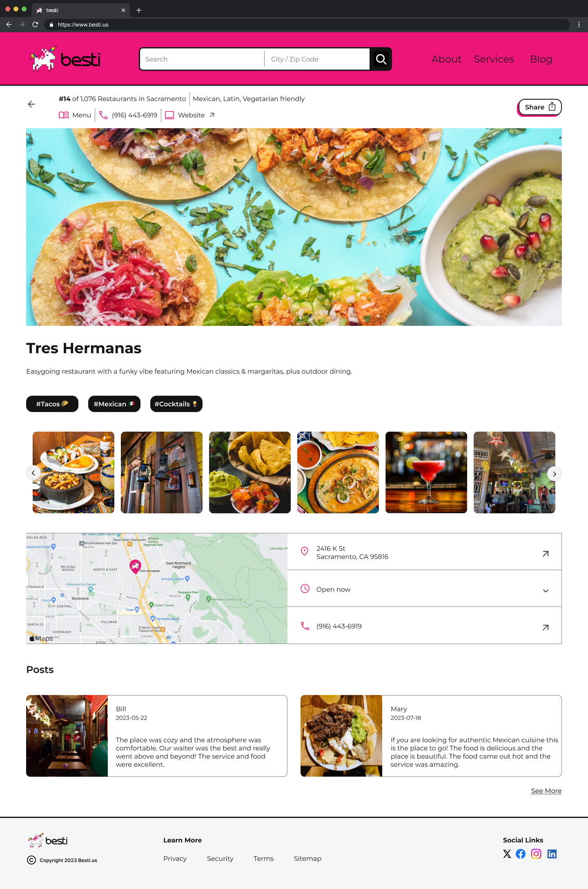Click the Share button
Image resolution: width=588 pixels, height=889 pixels.
pyautogui.click(x=540, y=107)
